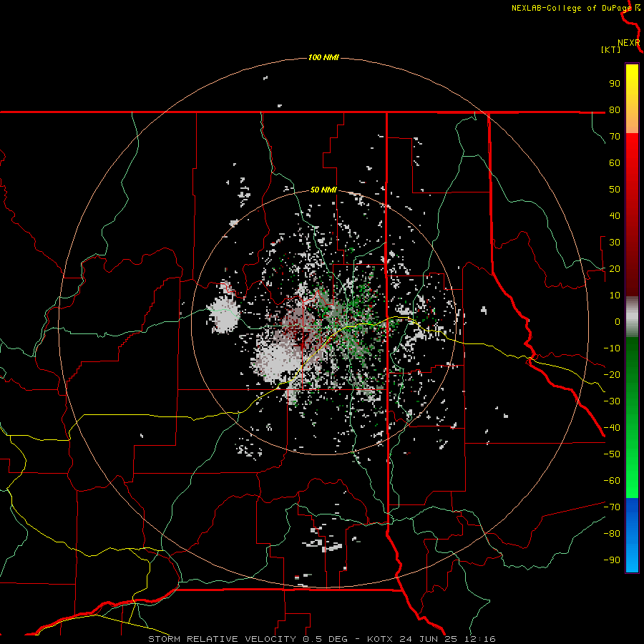Click the 80 value on the velocity scale

coord(615,109)
